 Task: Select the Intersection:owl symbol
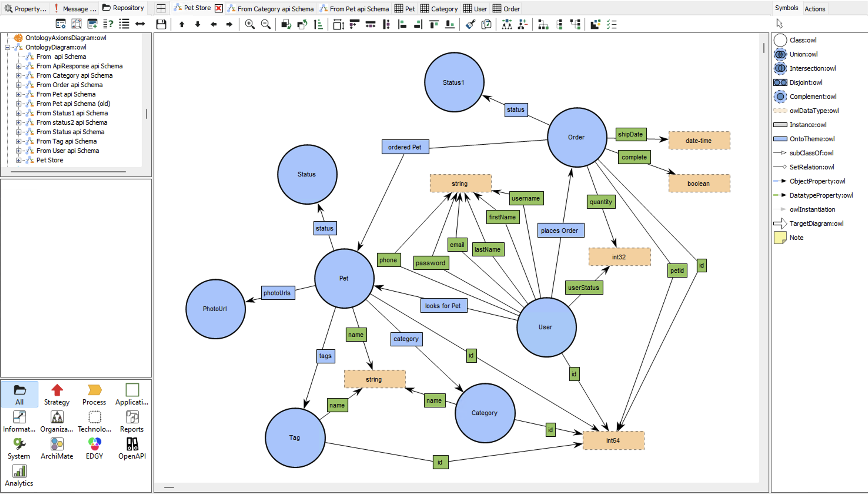804,68
